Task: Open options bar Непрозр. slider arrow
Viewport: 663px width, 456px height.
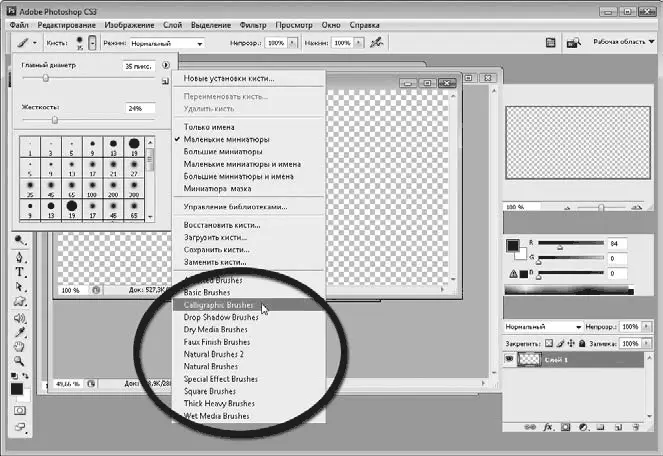Action: (x=292, y=43)
